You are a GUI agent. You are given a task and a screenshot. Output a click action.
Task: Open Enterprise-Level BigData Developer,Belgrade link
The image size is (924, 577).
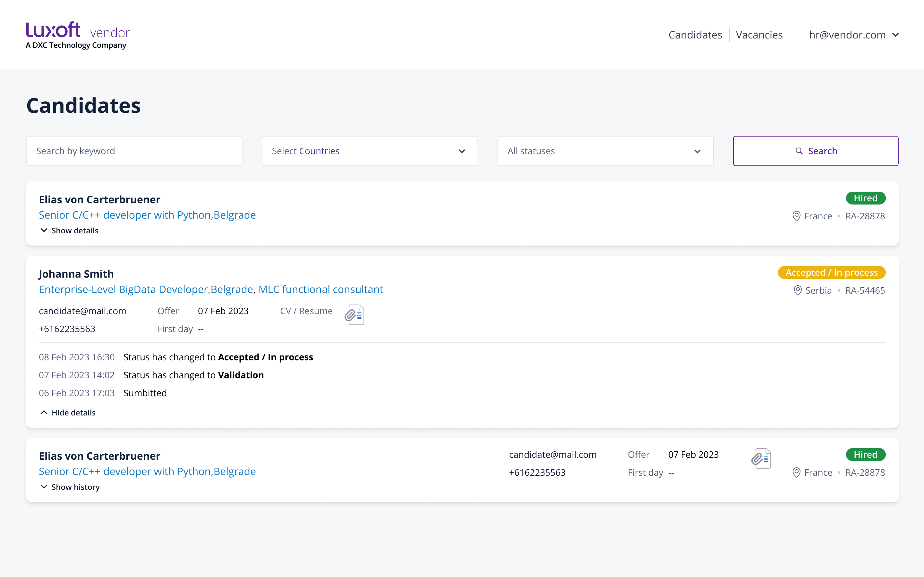[x=146, y=289]
